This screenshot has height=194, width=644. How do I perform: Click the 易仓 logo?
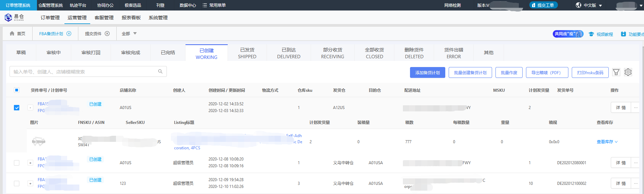[x=14, y=18]
